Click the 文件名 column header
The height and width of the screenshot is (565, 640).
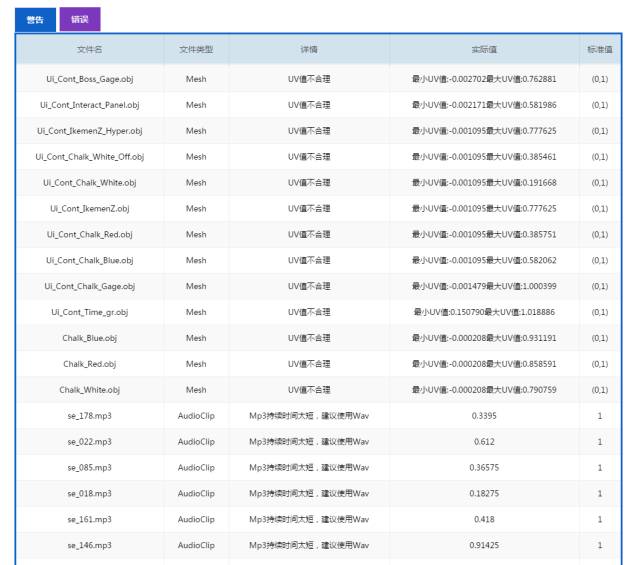(x=90, y=50)
